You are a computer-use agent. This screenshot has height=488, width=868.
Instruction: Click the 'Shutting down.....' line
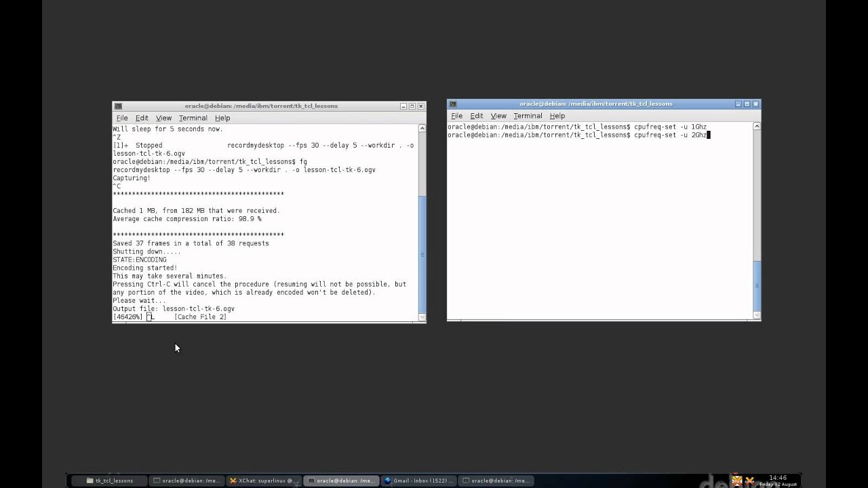[146, 251]
